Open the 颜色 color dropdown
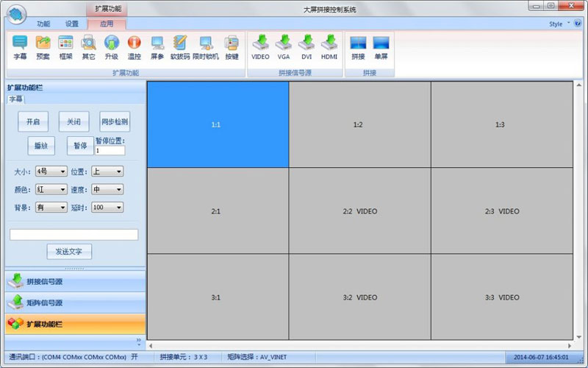The height and width of the screenshot is (368, 588). pyautogui.click(x=51, y=189)
